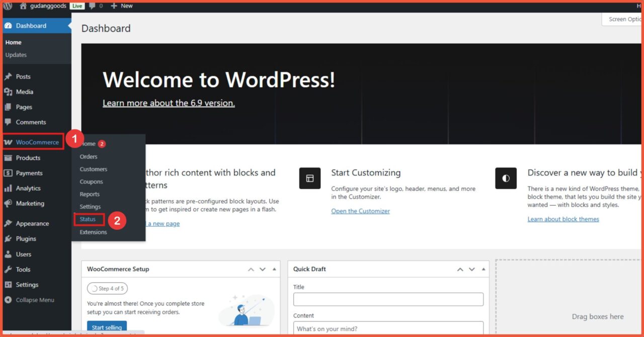Open the Customizer link
Screen dimensions: 644x337
coord(360,211)
